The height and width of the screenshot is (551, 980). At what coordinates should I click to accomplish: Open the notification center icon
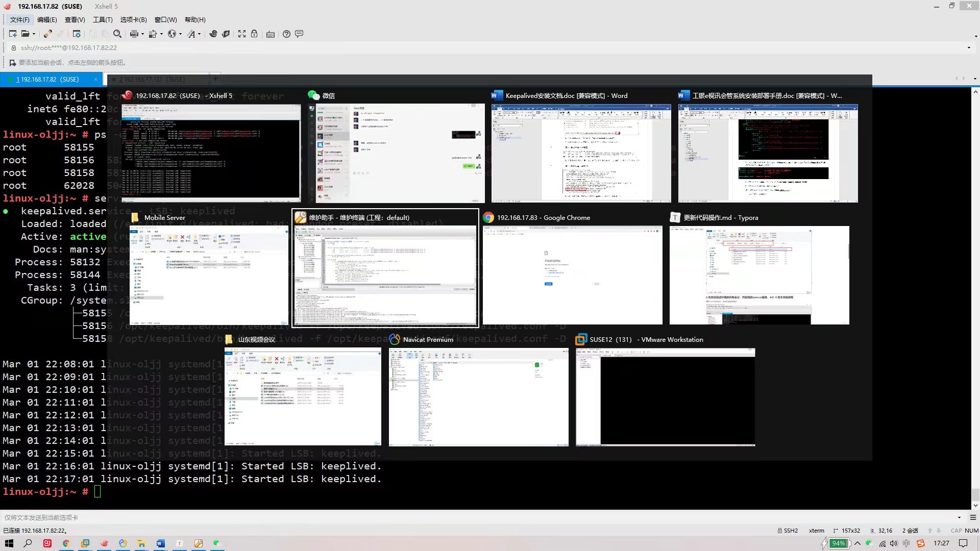(963, 543)
